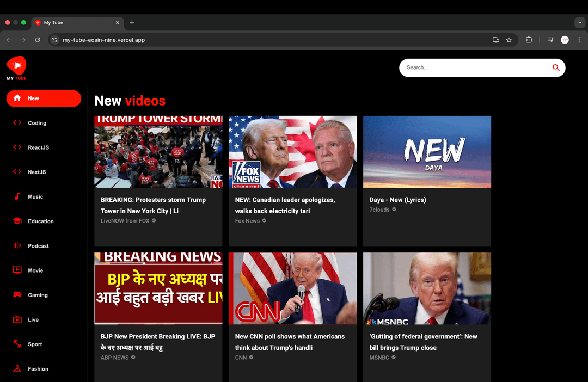Screen dimensions: 588x382
Task: Select the Music category
Action: tap(44, 196)
